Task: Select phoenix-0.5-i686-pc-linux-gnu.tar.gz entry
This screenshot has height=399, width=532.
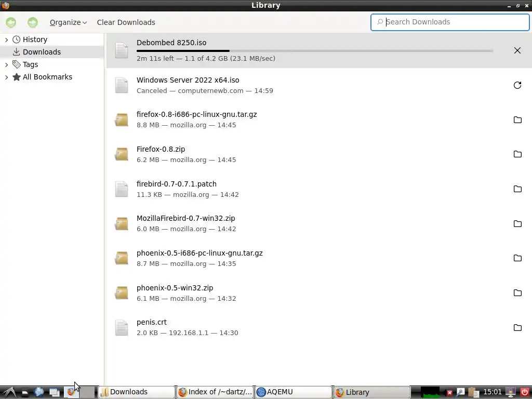Action: pyautogui.click(x=319, y=258)
